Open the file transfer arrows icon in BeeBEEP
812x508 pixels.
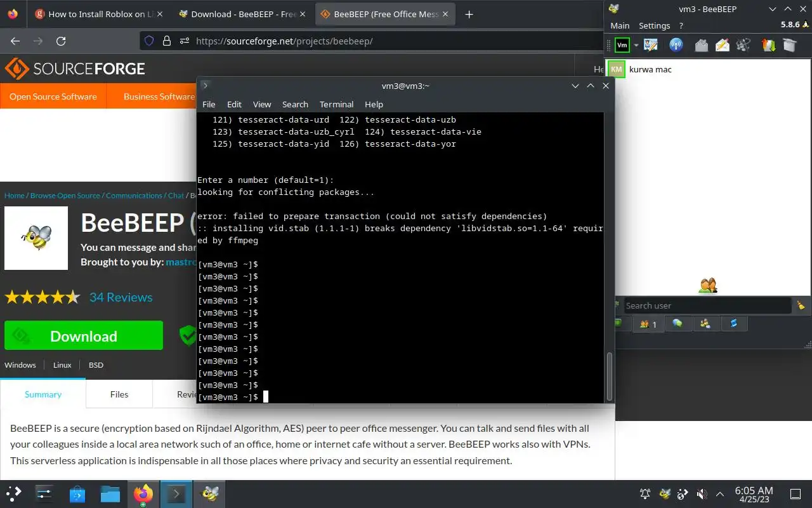[x=768, y=45]
